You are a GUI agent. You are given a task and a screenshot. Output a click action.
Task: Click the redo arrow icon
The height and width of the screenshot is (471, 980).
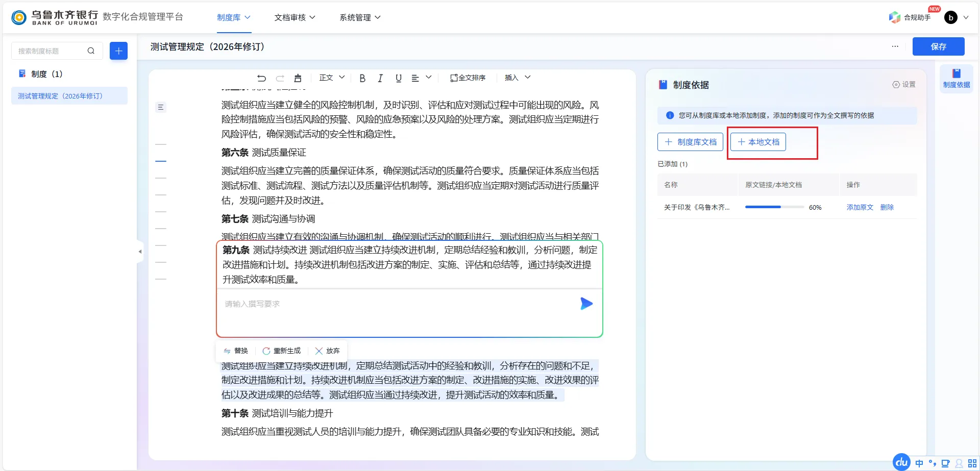coord(280,78)
